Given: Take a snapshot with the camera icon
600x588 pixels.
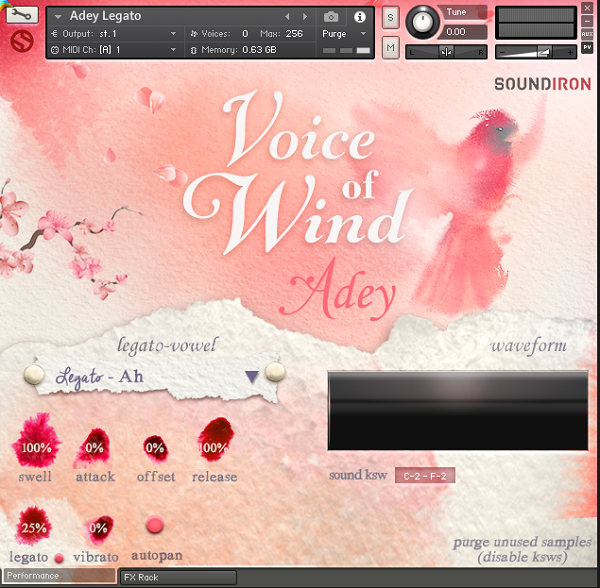Looking at the screenshot, I should click(x=331, y=17).
